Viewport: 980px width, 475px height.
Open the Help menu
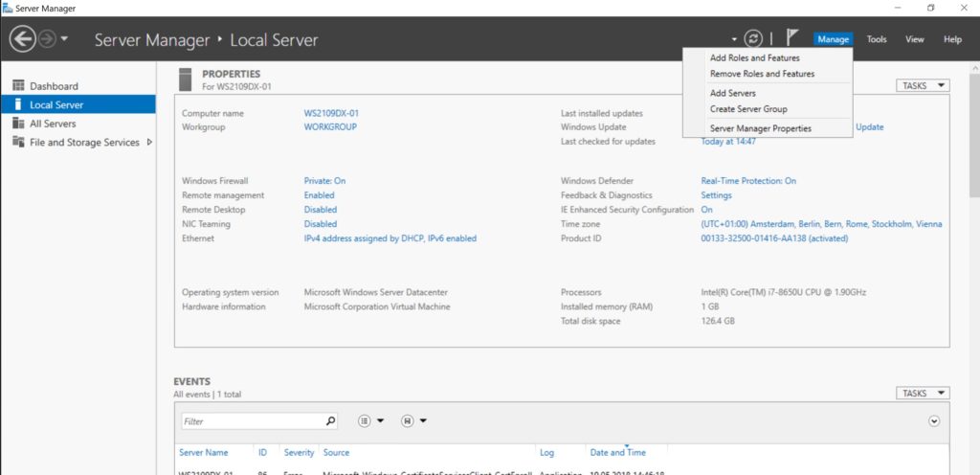tap(952, 39)
